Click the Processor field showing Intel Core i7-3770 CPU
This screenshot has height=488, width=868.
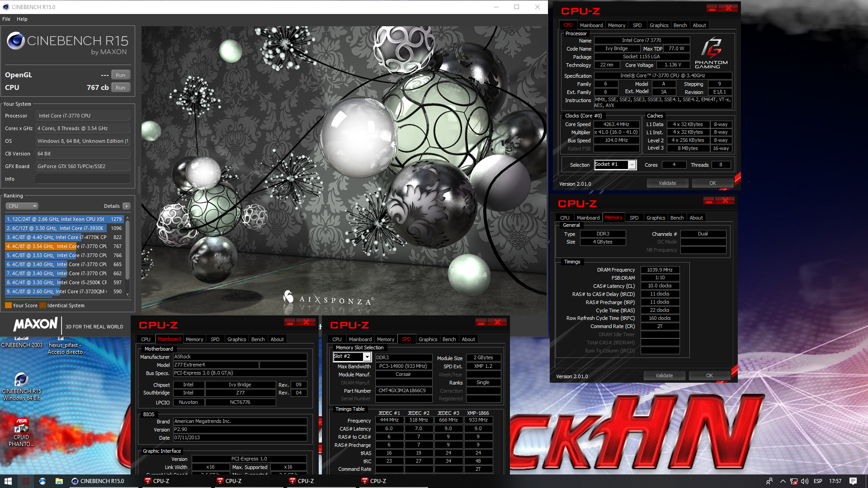coord(83,116)
